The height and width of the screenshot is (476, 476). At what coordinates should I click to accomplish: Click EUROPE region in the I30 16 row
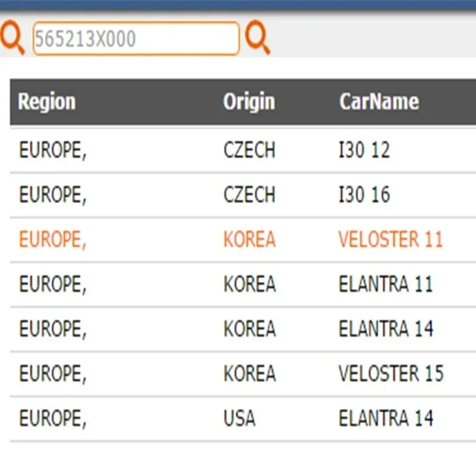coord(53,195)
